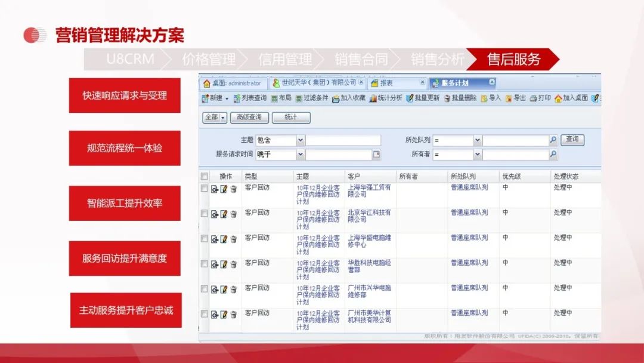Click the lookup magnifier for 所有者
Screen dimensions: 644x363
point(553,155)
